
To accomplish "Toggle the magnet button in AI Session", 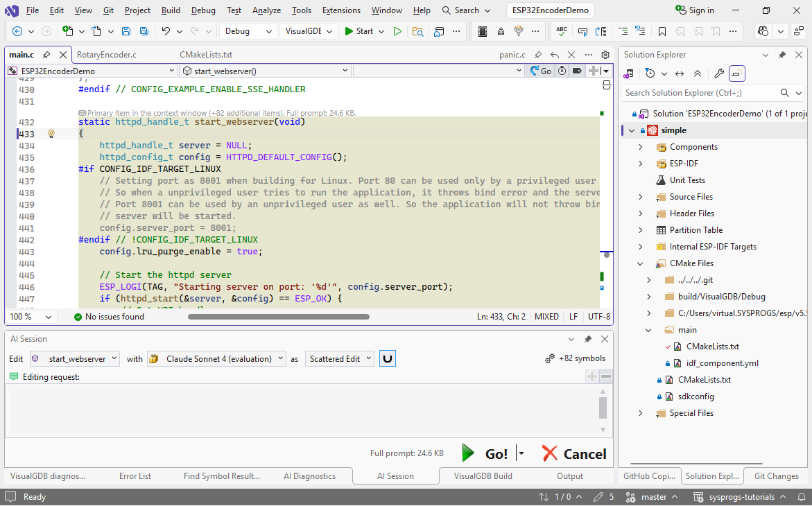I will (388, 358).
